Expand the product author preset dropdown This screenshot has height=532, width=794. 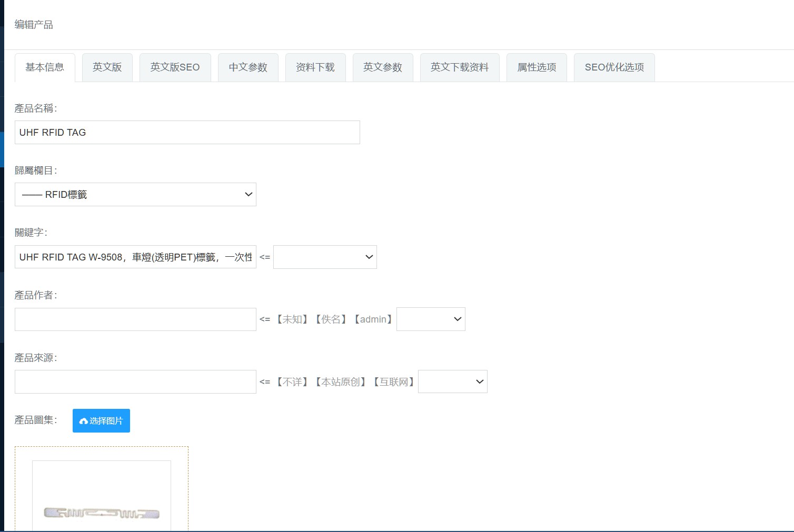431,319
